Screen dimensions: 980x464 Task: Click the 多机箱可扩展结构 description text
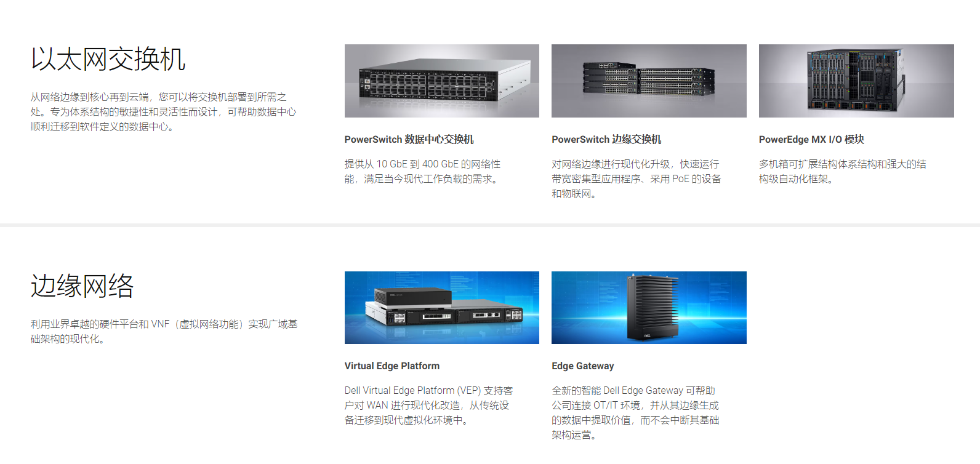click(843, 172)
